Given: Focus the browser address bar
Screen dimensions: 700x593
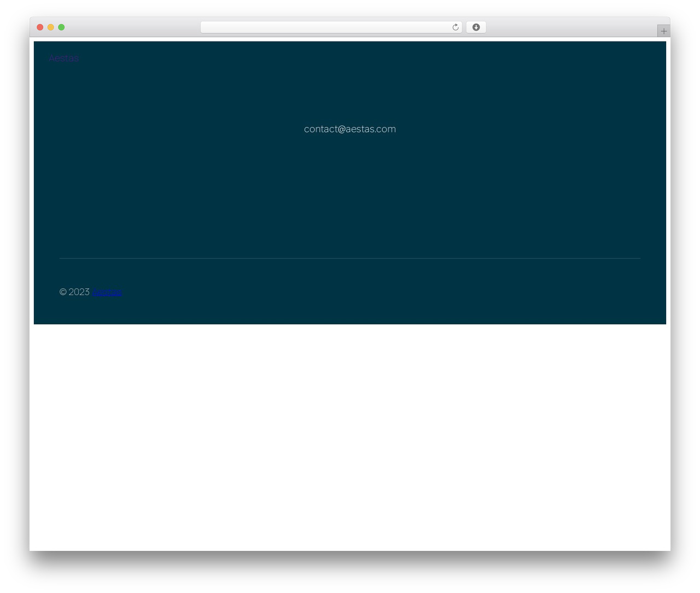Looking at the screenshot, I should coord(331,27).
